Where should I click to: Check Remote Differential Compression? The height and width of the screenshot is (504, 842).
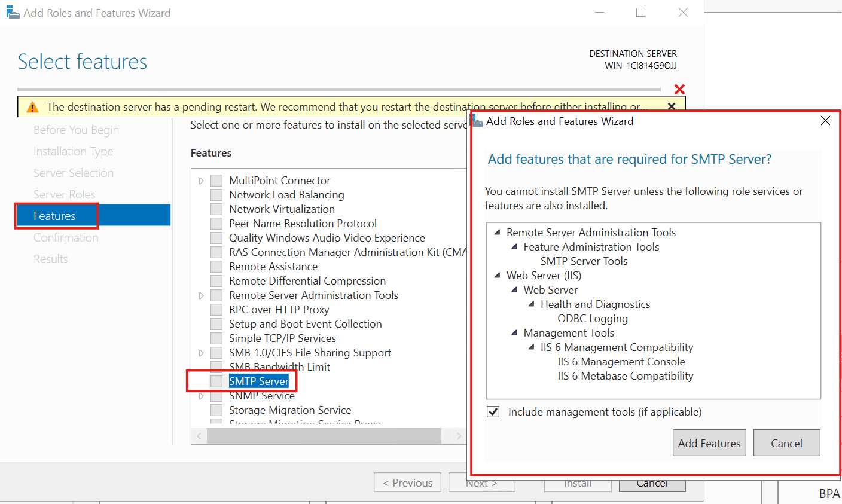click(216, 280)
